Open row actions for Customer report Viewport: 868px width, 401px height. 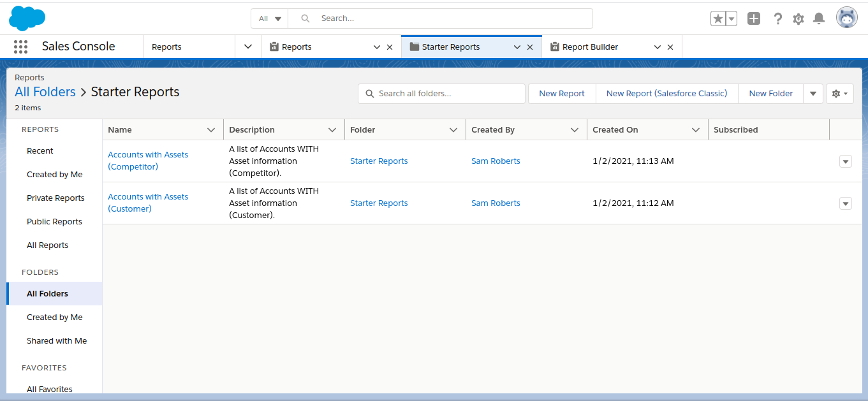point(846,203)
